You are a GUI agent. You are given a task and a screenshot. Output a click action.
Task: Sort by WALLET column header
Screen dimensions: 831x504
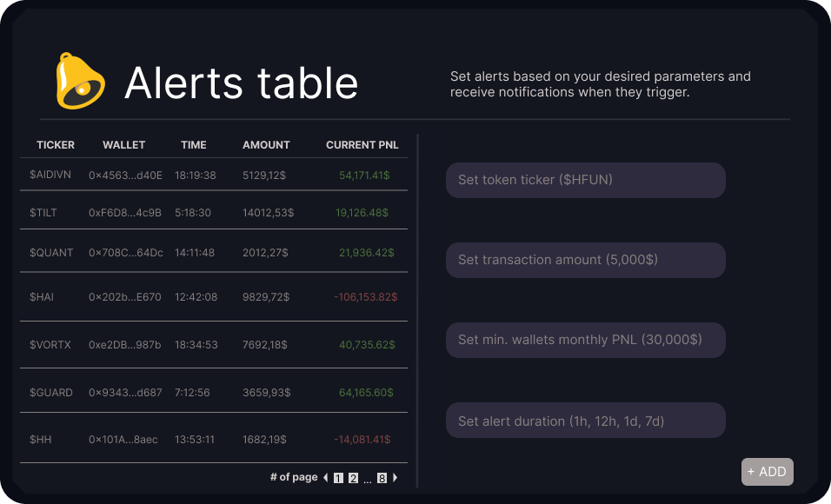click(x=123, y=145)
